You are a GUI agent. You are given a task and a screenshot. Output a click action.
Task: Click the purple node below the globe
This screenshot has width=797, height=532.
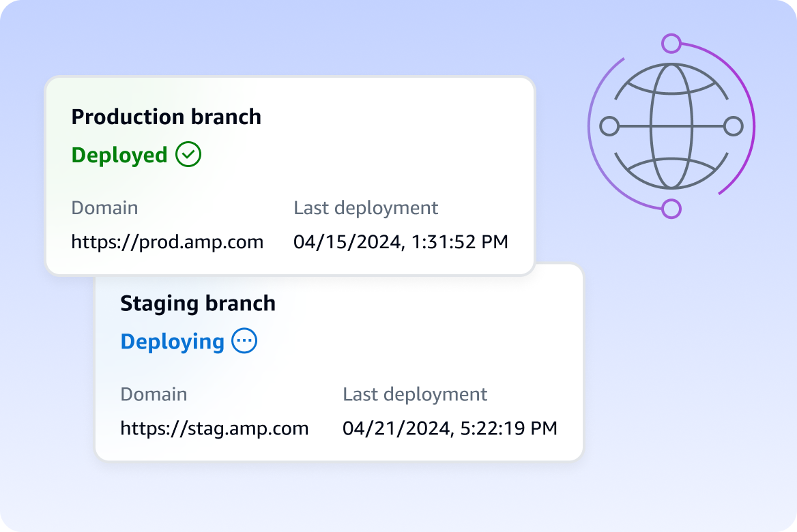click(x=671, y=209)
